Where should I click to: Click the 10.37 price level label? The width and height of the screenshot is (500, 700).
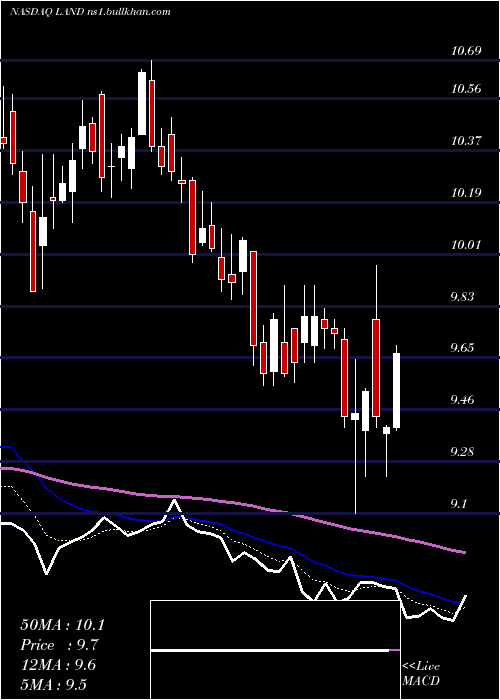point(467,141)
